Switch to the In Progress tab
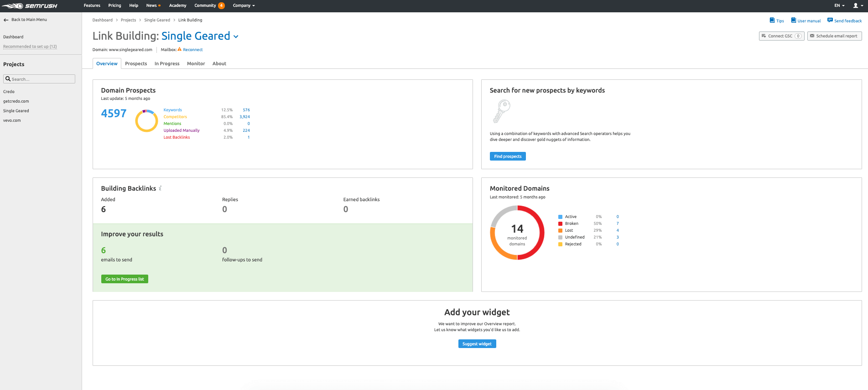868x390 pixels. (x=167, y=63)
